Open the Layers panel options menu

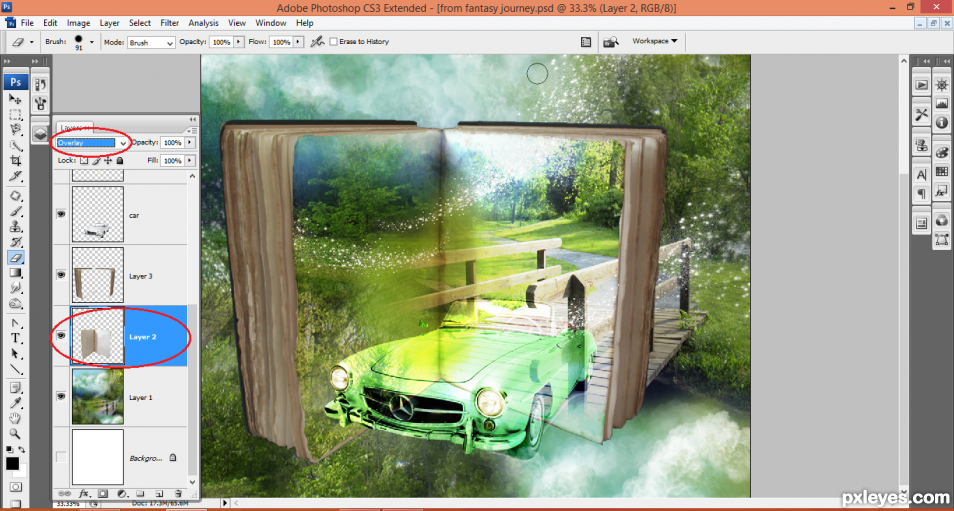192,130
